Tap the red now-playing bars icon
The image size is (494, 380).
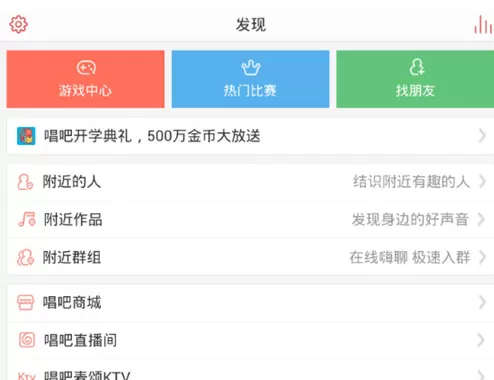[x=483, y=25]
